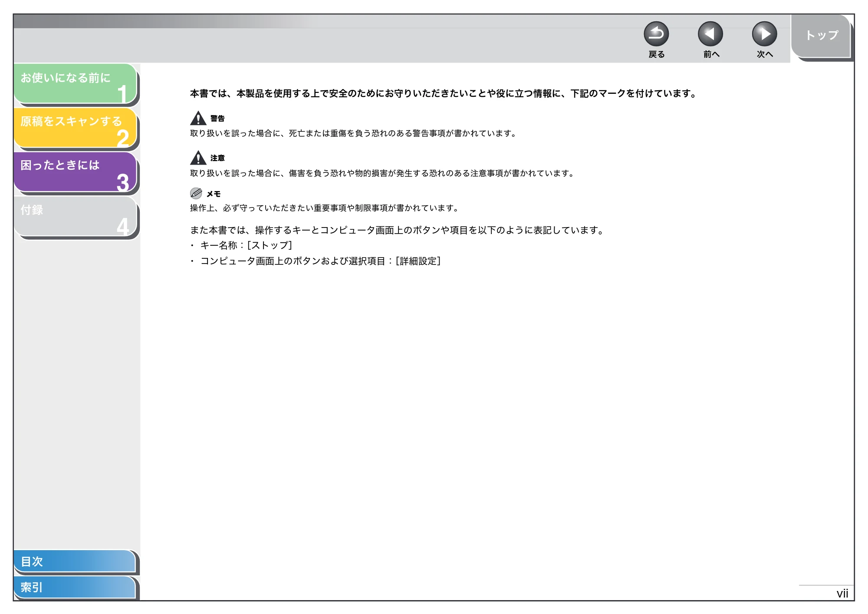Click the 戻る label under the back icon

click(657, 54)
